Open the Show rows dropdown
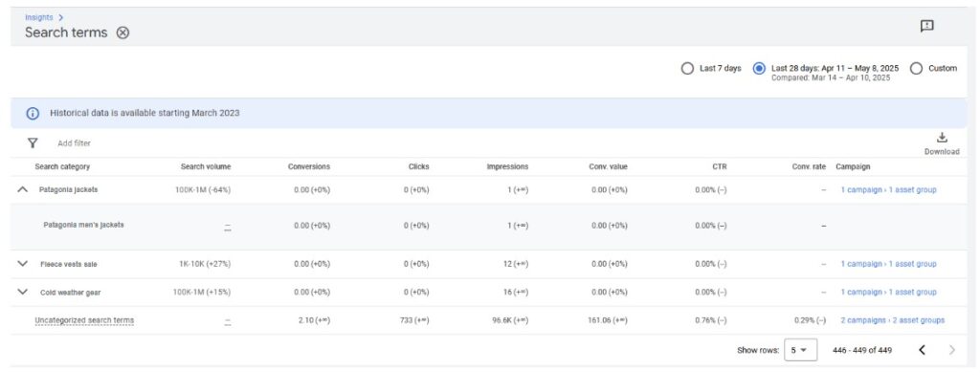Image resolution: width=980 pixels, height=392 pixels. tap(801, 350)
